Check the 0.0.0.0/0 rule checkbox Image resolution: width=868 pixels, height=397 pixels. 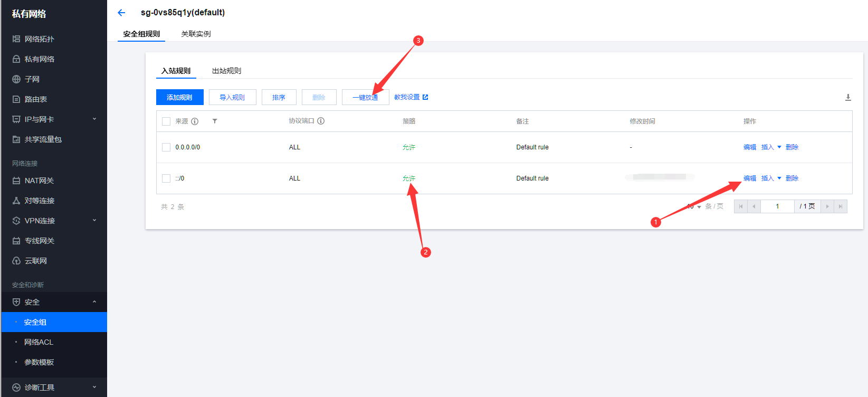(x=166, y=147)
